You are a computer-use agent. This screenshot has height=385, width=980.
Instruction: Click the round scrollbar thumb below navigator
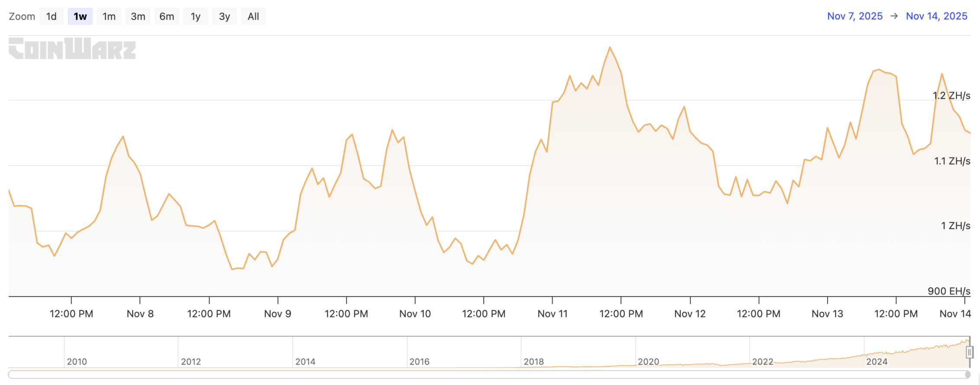coord(967,375)
